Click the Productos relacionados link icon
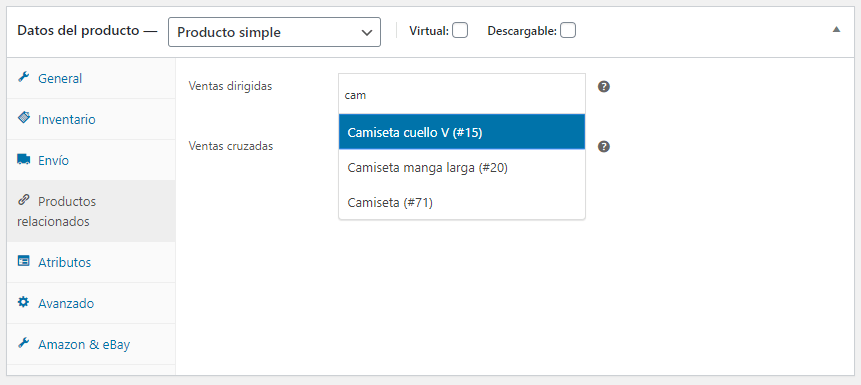The height and width of the screenshot is (385, 861). [23, 200]
